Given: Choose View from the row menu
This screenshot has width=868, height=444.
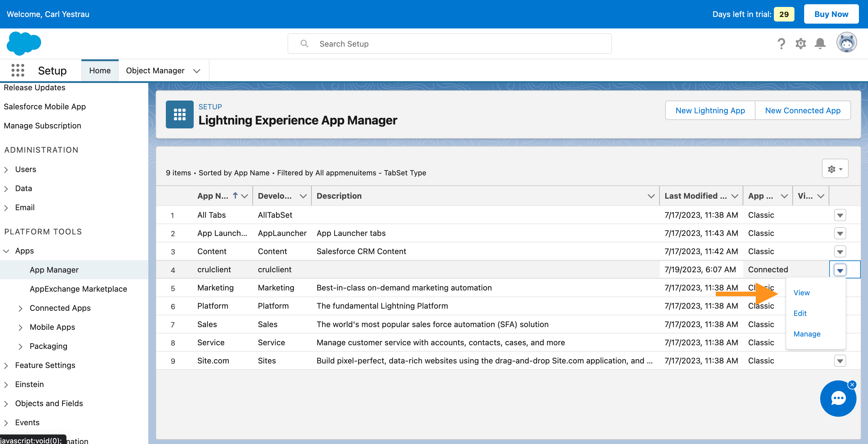Looking at the screenshot, I should (801, 293).
